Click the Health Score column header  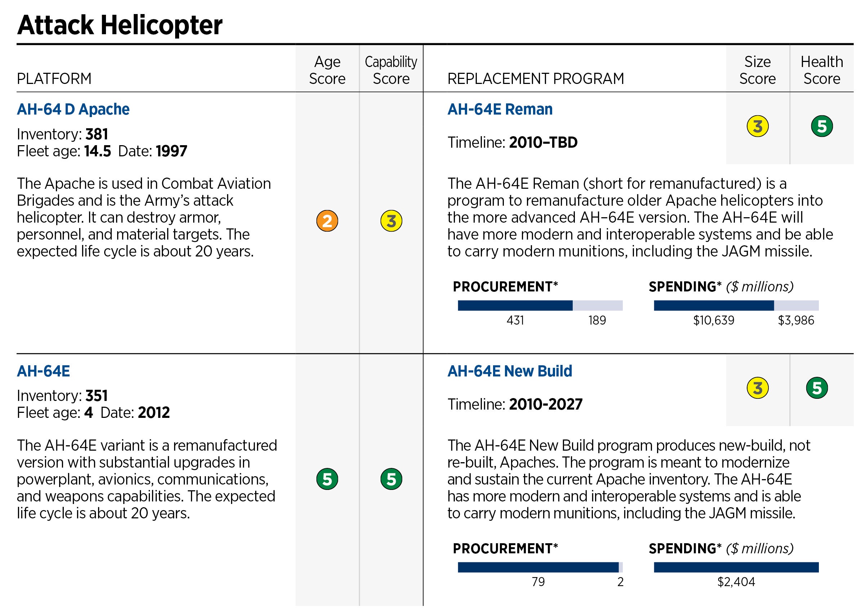click(x=822, y=70)
